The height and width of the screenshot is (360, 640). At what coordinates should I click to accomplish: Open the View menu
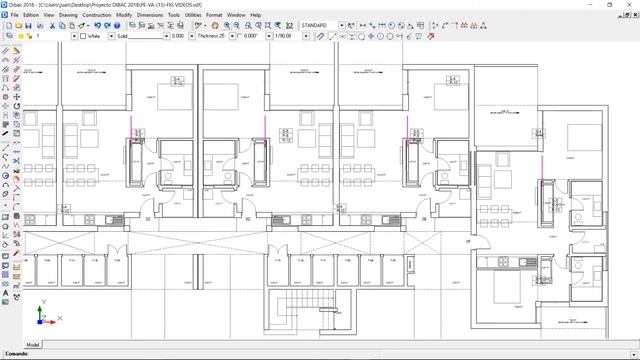coord(49,15)
